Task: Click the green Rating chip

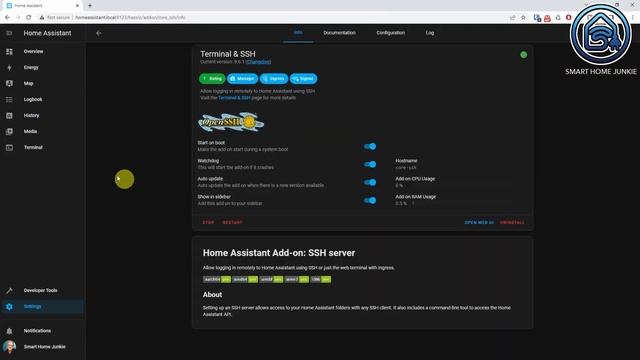Action: pos(212,78)
